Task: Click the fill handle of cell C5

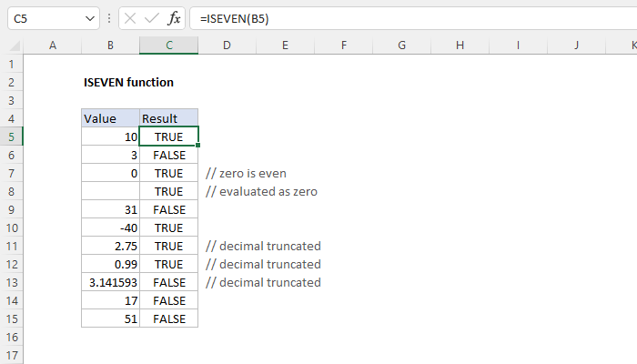Action: point(197,145)
